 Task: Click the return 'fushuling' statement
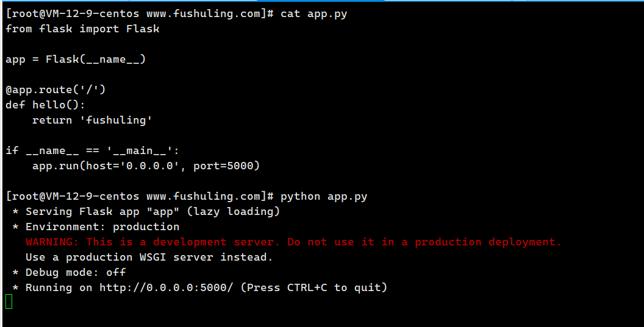tap(92, 120)
